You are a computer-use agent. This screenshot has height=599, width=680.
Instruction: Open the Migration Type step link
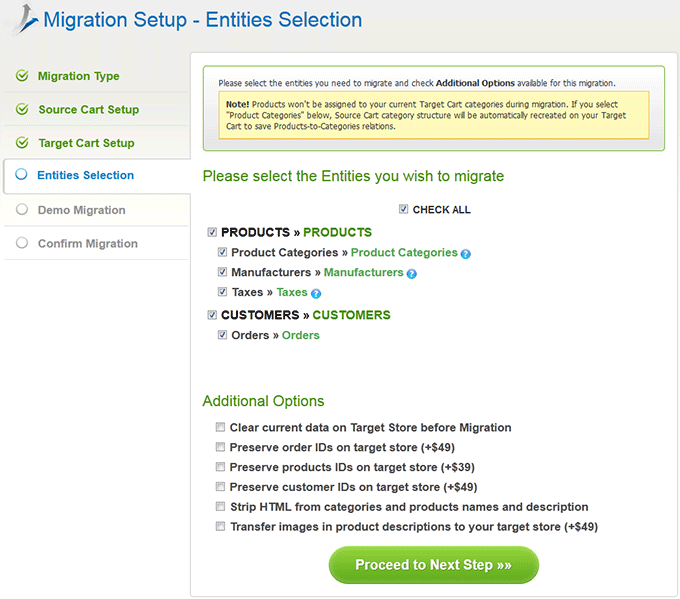click(78, 76)
